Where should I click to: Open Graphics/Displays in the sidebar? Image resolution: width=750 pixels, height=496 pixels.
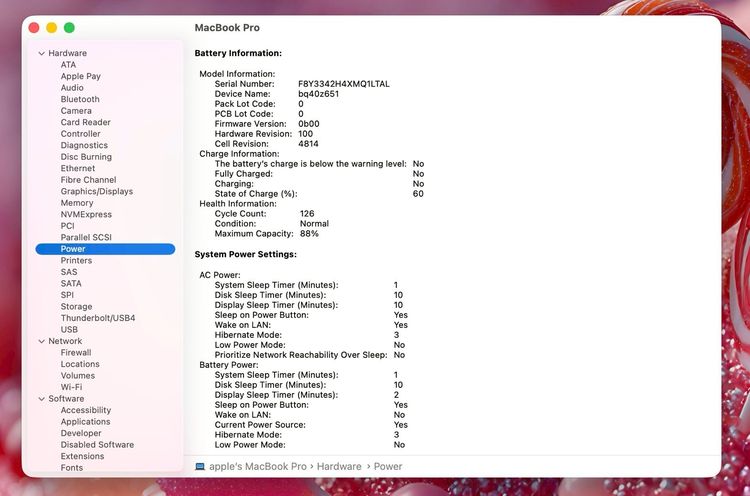97,191
